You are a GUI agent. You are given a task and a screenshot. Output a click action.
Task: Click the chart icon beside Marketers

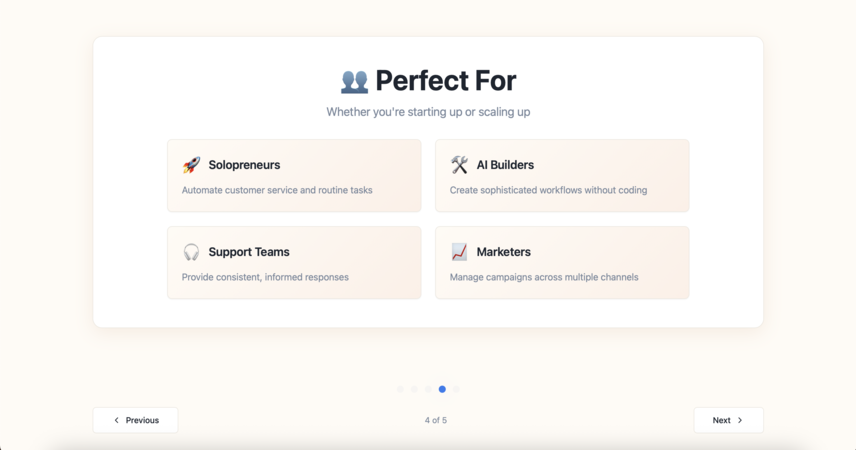tap(459, 252)
